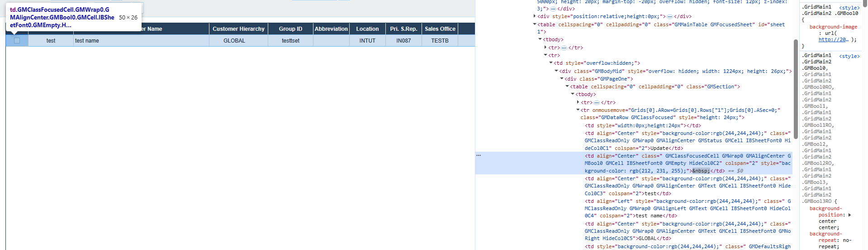Select the TESTB Sales Office cell
Screen dimensions: 868x250
coord(440,41)
